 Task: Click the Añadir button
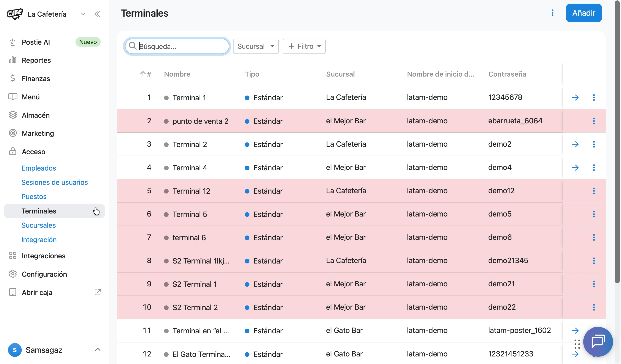tap(583, 13)
